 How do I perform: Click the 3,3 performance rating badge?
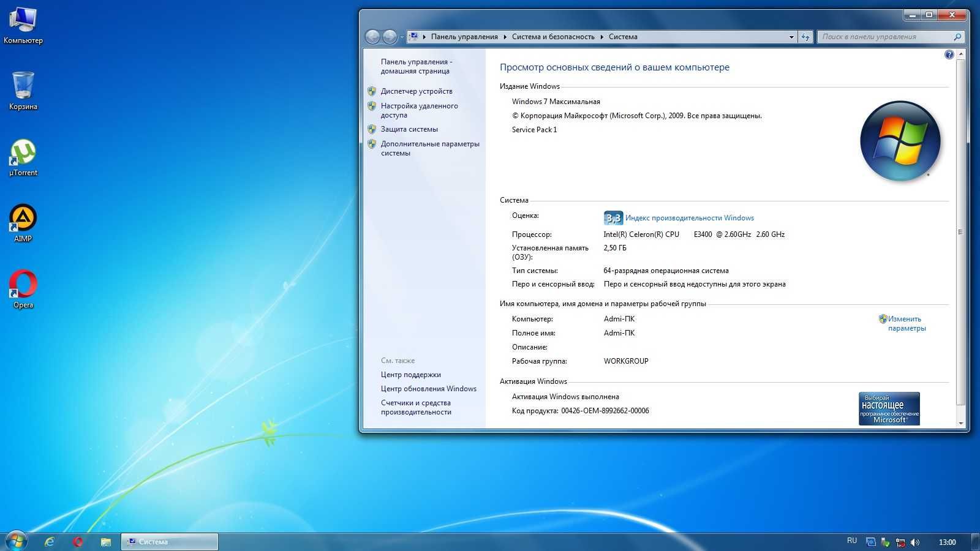613,218
